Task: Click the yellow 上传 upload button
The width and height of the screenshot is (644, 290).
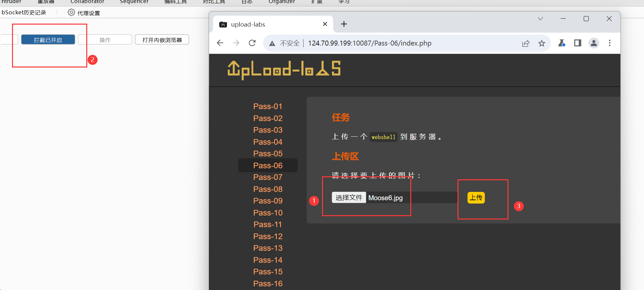Action: click(x=476, y=198)
